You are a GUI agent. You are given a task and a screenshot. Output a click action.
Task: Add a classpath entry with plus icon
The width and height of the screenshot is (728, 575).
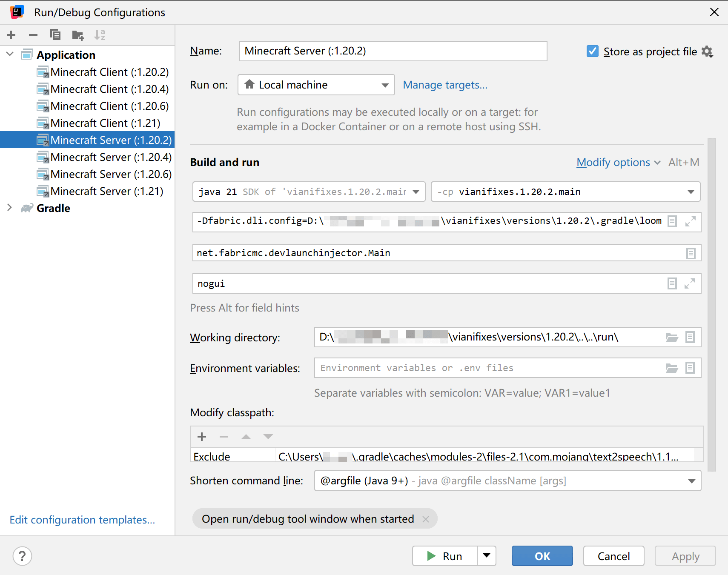pyautogui.click(x=202, y=437)
